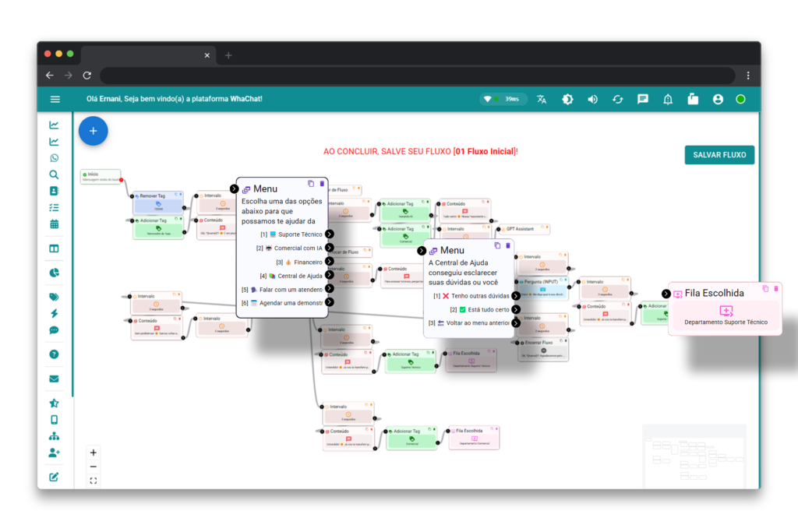The image size is (798, 532).
Task: Open the user profile account menu
Action: tap(718, 99)
